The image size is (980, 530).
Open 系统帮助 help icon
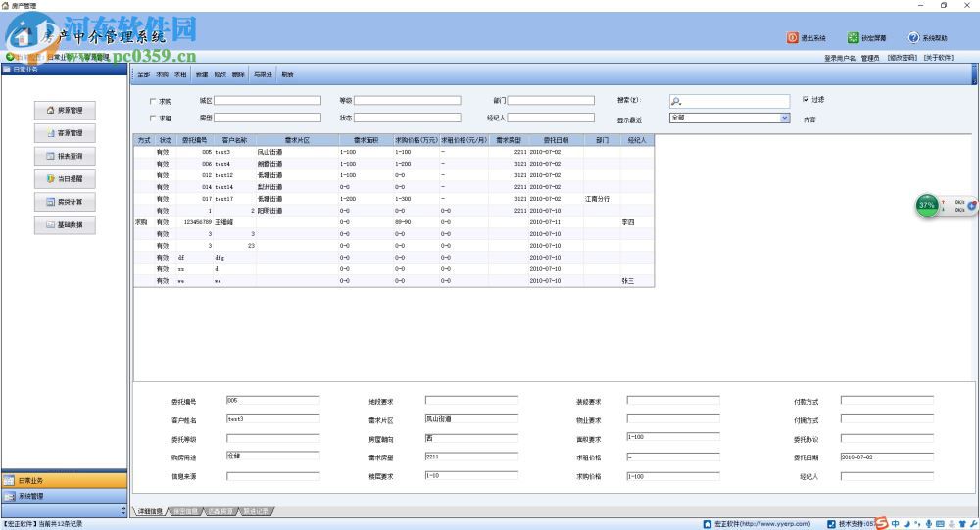coord(913,38)
